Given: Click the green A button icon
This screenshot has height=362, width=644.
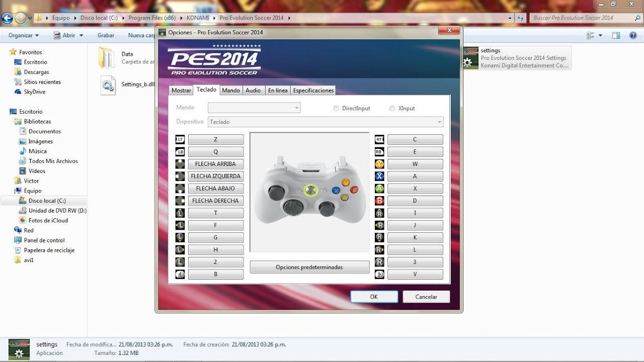Looking at the screenshot, I should [379, 189].
